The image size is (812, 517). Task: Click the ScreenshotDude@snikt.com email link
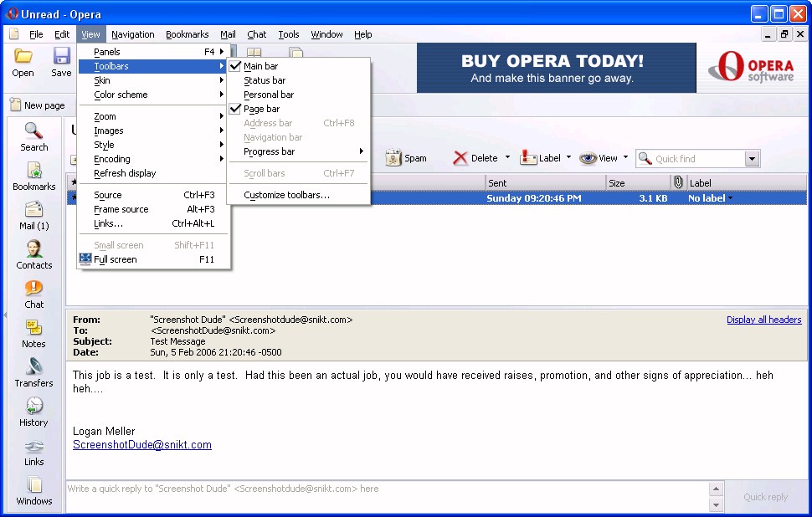[141, 445]
